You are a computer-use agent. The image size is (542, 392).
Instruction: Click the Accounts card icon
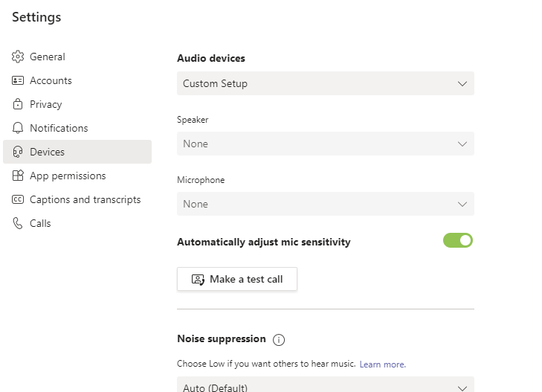(x=18, y=80)
